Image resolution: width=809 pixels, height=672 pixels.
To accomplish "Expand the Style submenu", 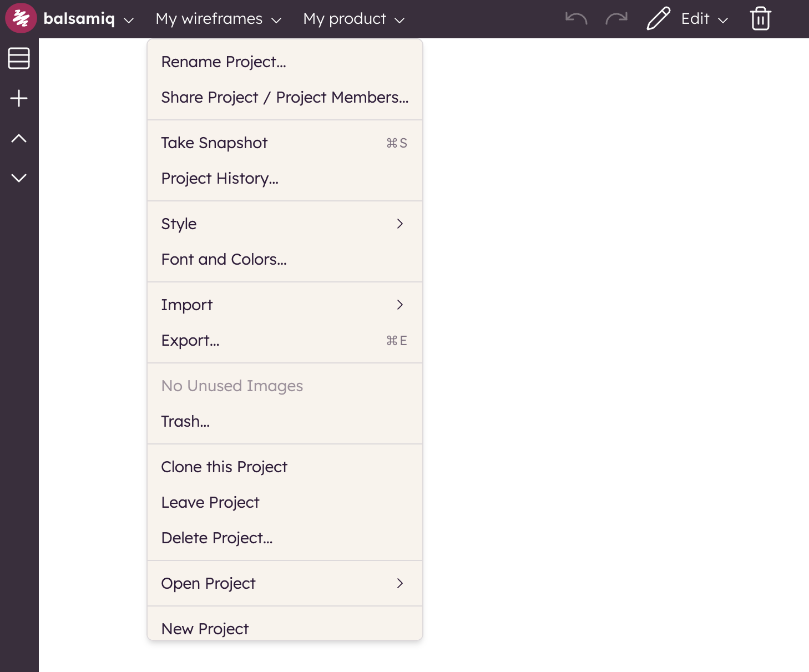I will click(400, 224).
